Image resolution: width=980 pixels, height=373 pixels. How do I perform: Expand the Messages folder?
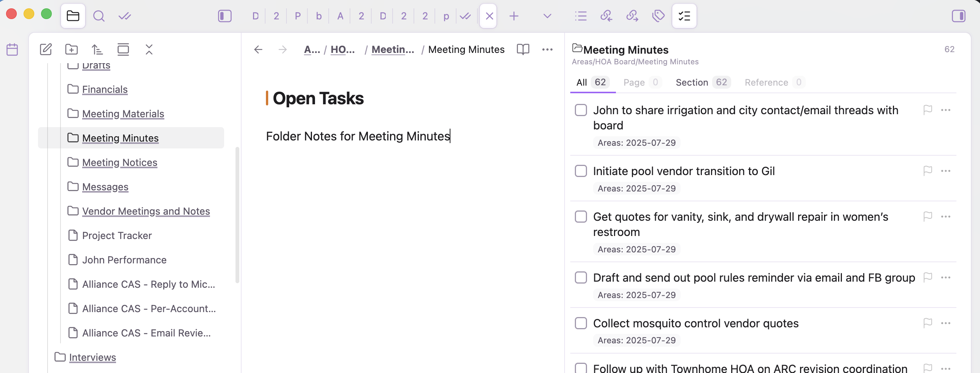tap(105, 187)
